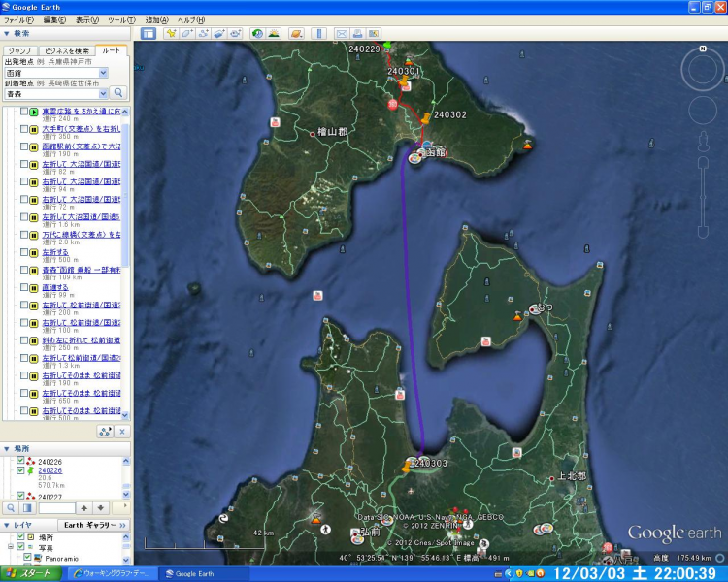728x582 pixels.
Task: Collapse the 写真 layer tree node
Action: (11, 547)
